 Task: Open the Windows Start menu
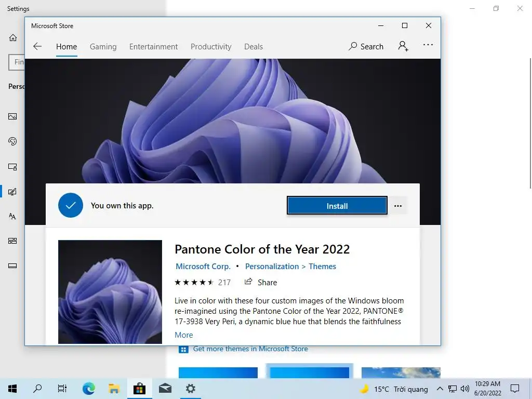(12, 389)
